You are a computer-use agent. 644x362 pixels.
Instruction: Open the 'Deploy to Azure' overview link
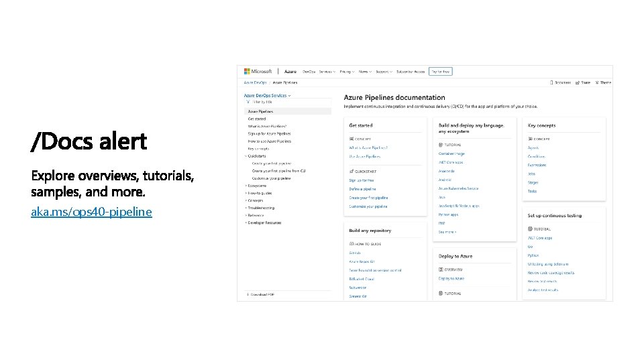pos(451,278)
